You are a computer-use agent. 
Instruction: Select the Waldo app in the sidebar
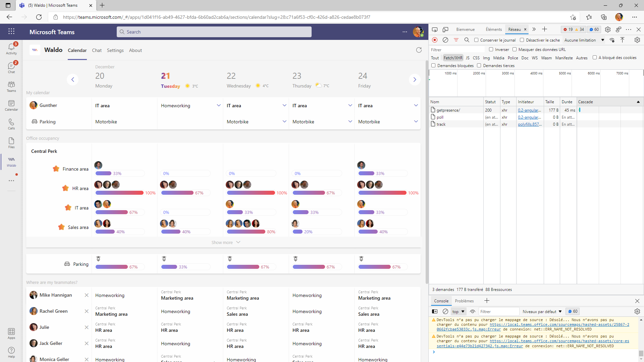[11, 161]
